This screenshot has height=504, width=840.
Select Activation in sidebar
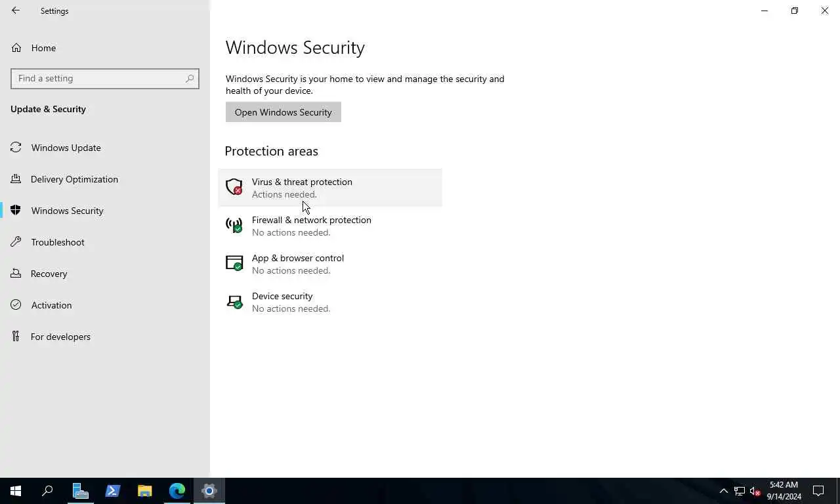[x=105, y=305]
